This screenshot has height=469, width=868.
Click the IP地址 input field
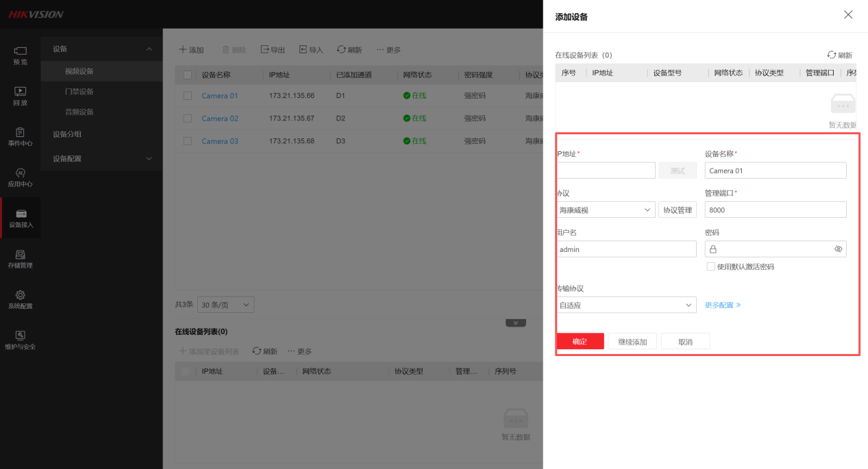click(606, 170)
